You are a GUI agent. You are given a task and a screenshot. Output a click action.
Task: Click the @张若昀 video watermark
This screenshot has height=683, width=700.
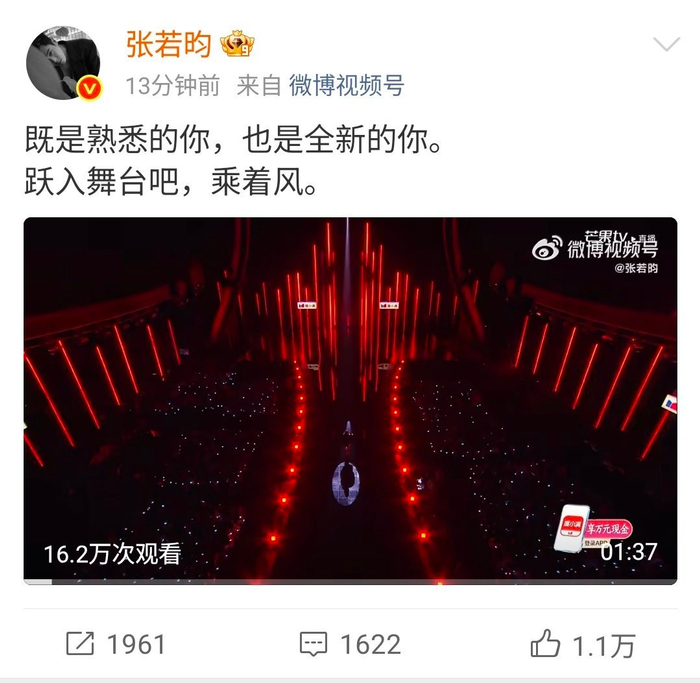636,268
